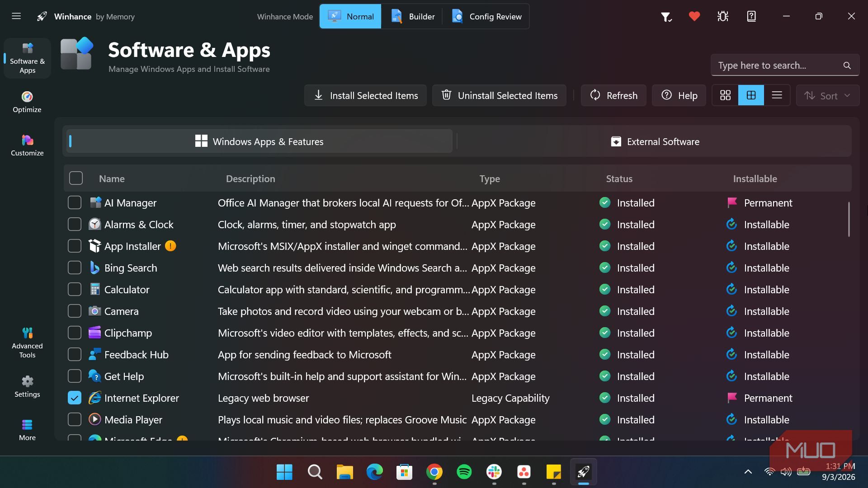Switch to table view layout

751,95
